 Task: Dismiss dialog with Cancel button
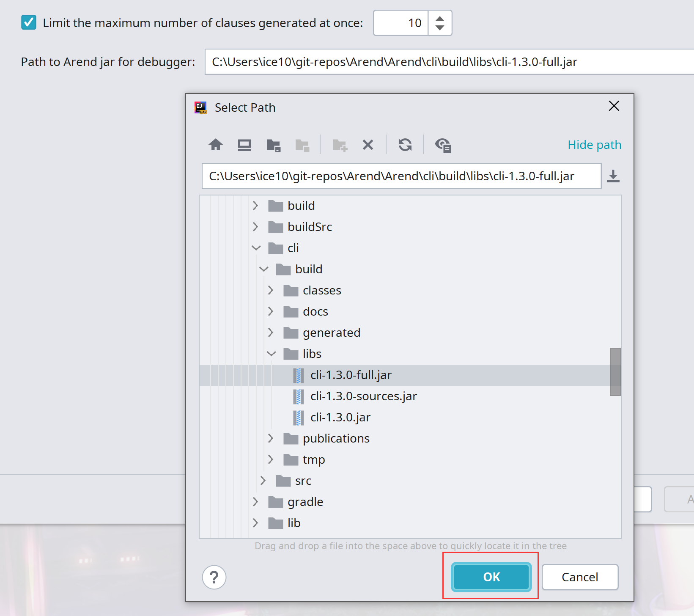click(580, 577)
